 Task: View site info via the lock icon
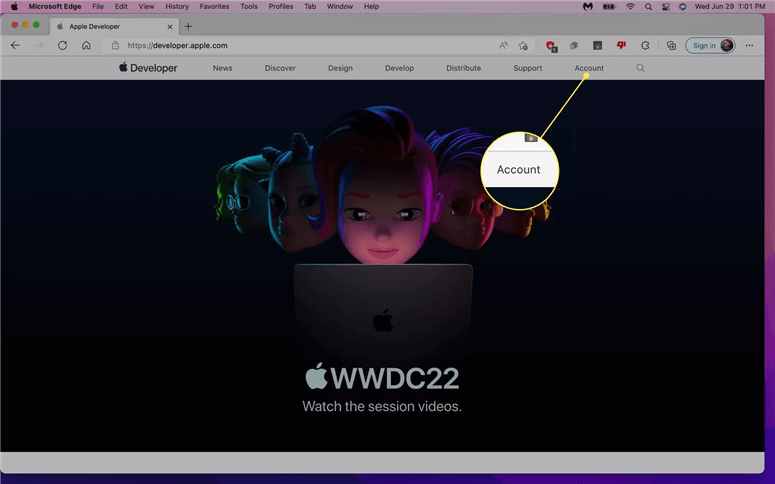pos(115,45)
